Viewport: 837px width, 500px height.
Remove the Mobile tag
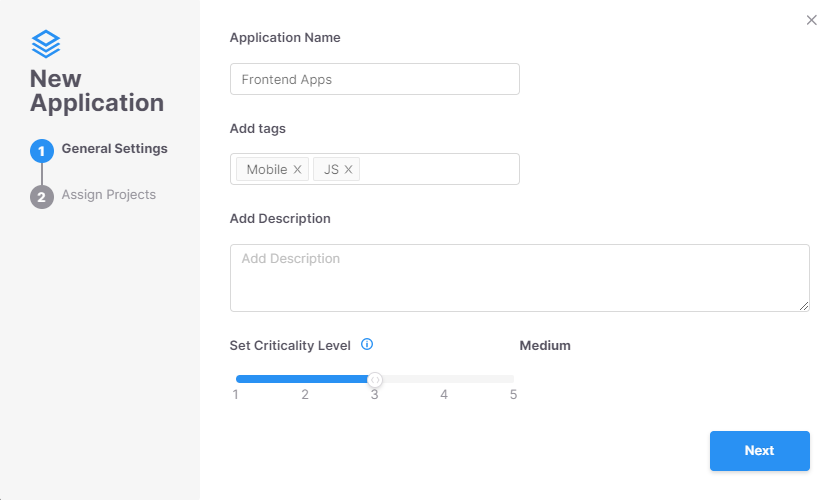click(297, 169)
